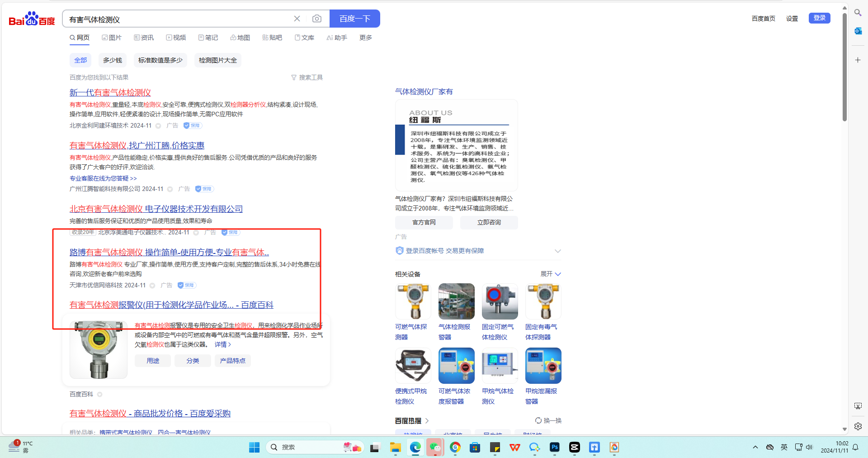Open the 百度热搜 arrow
The height and width of the screenshot is (458, 868).
[427, 420]
